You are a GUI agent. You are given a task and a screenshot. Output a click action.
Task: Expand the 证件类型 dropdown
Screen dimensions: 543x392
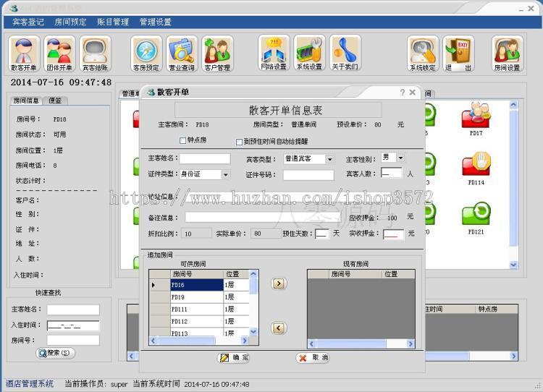point(225,175)
